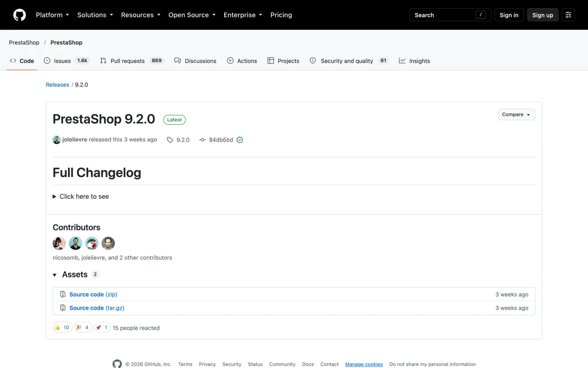Expand the Solutions menu
This screenshot has height=368, width=588.
(95, 15)
